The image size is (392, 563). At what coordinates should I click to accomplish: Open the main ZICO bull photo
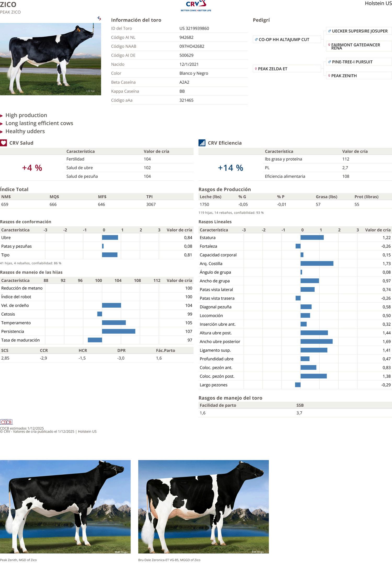(x=50, y=59)
